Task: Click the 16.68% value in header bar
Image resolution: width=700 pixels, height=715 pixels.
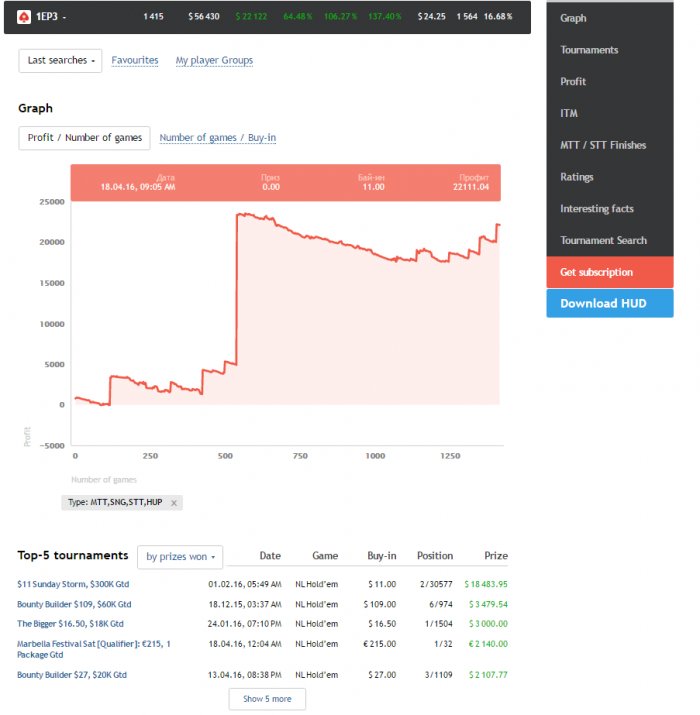Action: tap(498, 16)
